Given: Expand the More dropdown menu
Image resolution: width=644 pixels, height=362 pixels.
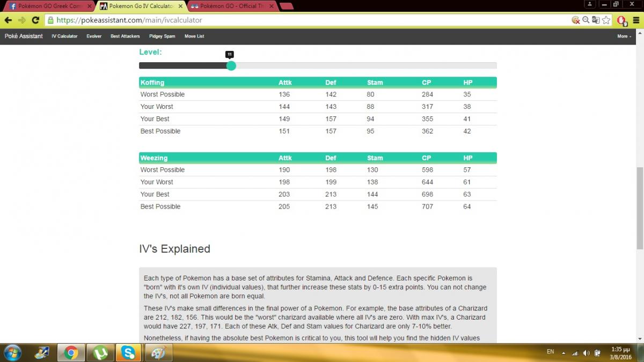Looking at the screenshot, I should click(x=624, y=36).
